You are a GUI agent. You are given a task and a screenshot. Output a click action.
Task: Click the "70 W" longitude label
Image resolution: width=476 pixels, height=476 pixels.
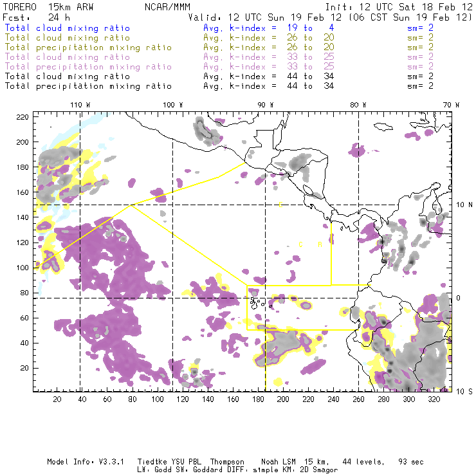(451, 105)
